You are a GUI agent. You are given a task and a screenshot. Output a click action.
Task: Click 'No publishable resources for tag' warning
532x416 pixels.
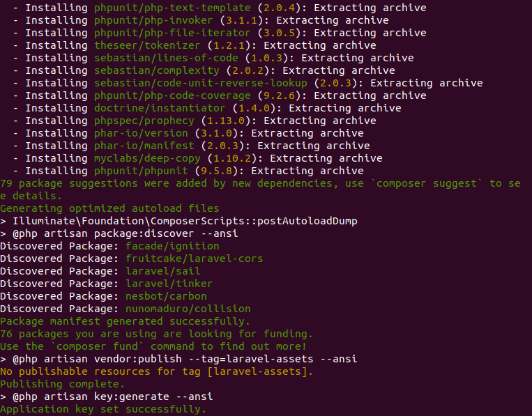[156, 371]
